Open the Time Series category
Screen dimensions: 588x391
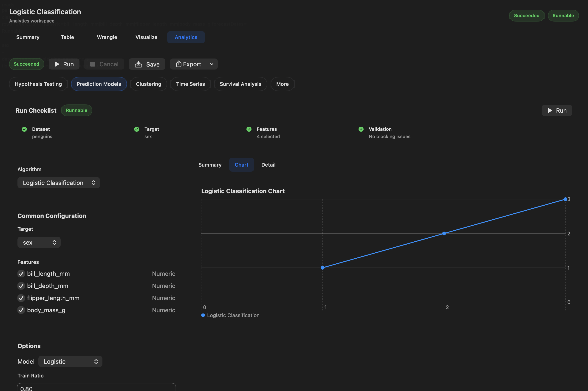[x=190, y=84]
